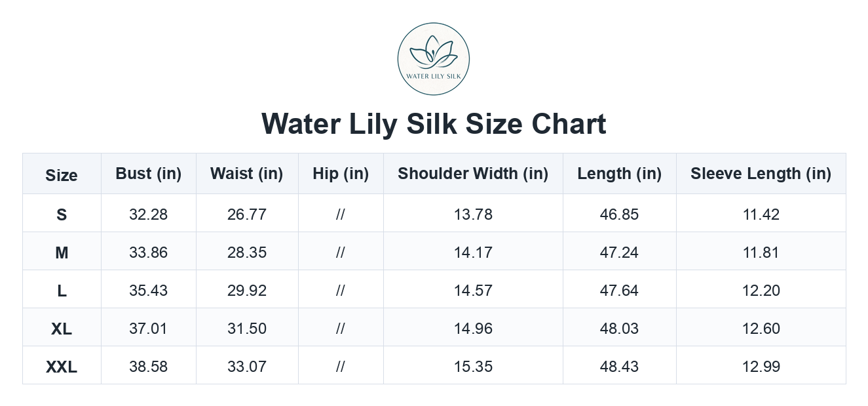This screenshot has height=406, width=868.
Task: Select the length value 48.43
Action: (619, 367)
